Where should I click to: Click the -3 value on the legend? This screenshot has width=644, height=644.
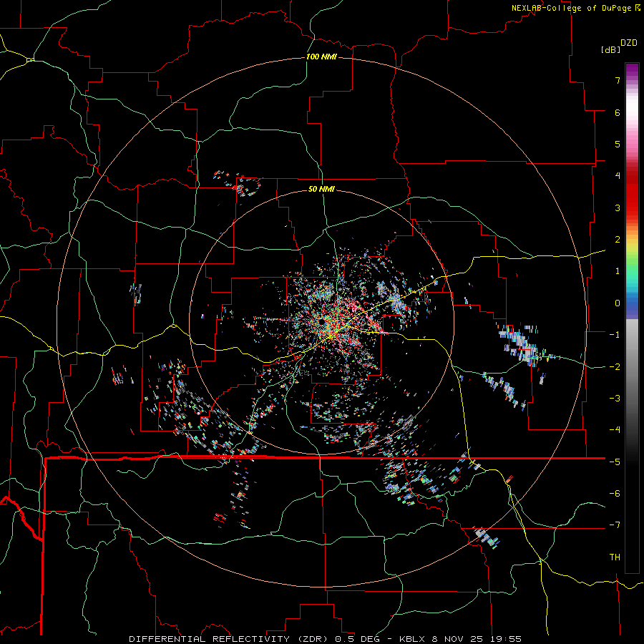click(615, 399)
